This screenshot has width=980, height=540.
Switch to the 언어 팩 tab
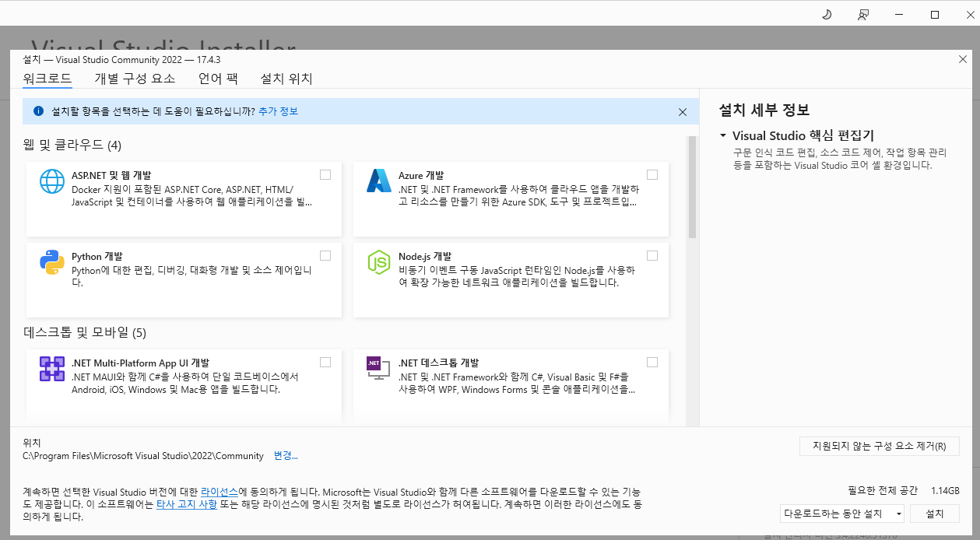(218, 79)
